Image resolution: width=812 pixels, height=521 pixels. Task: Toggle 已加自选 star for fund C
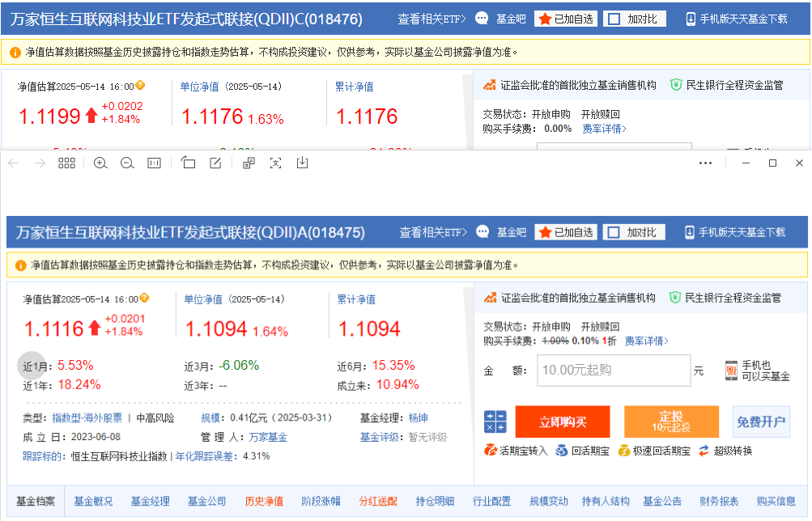point(566,19)
